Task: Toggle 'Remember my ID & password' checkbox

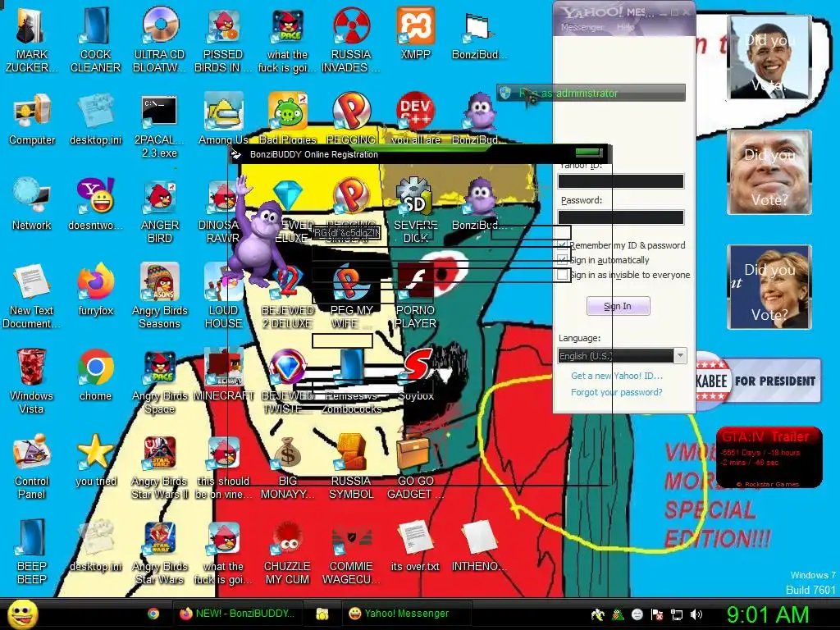Action: [x=562, y=245]
